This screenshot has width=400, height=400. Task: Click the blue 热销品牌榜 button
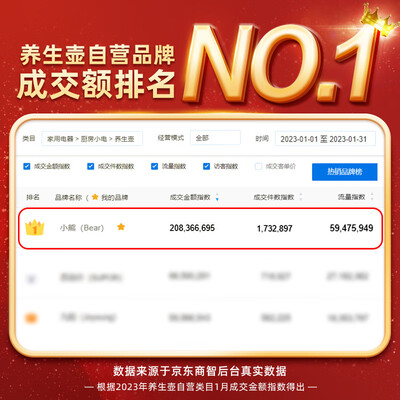(x=345, y=172)
